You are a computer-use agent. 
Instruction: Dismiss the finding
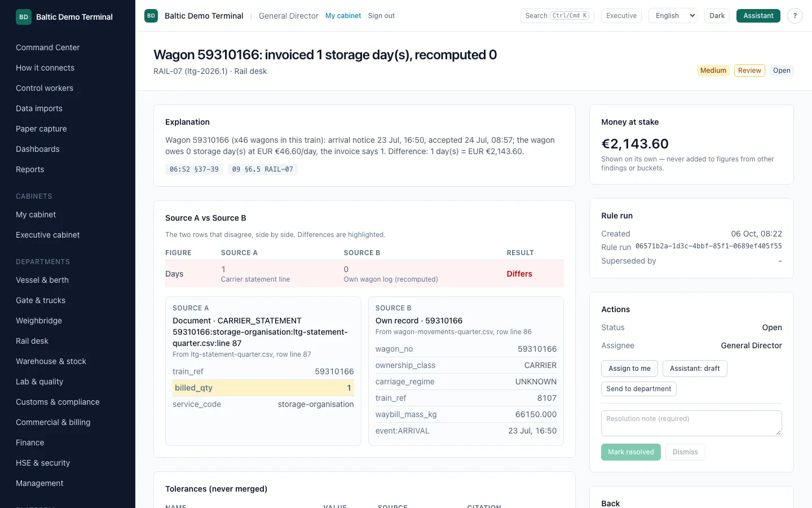point(685,452)
